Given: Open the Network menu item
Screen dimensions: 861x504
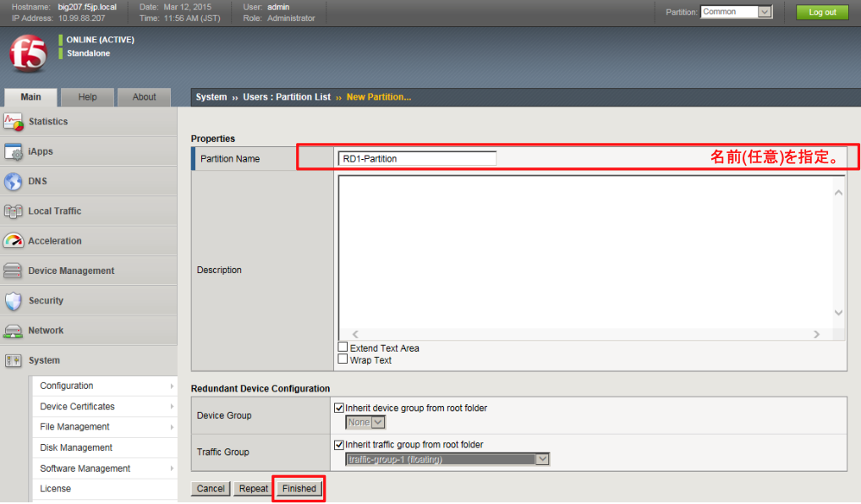Looking at the screenshot, I should click(x=89, y=331).
